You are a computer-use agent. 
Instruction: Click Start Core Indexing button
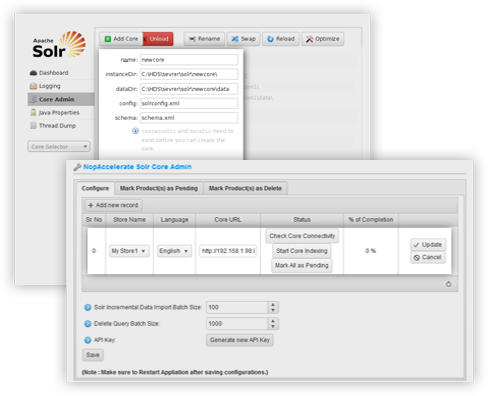(302, 251)
